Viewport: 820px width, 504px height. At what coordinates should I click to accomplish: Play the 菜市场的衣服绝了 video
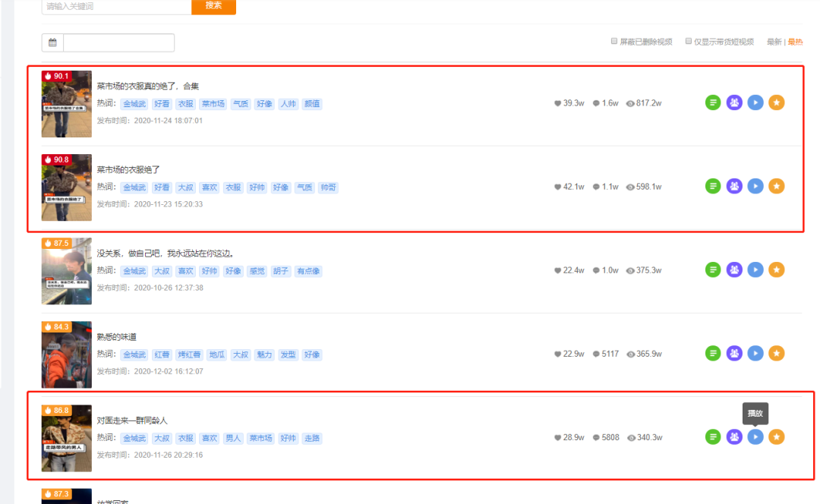pyautogui.click(x=755, y=186)
